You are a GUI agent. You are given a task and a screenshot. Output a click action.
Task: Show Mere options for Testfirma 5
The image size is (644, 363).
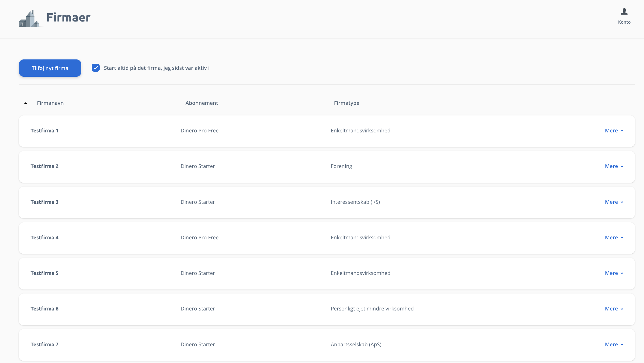click(614, 273)
